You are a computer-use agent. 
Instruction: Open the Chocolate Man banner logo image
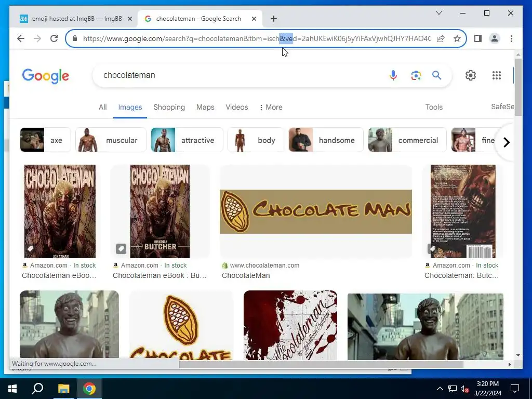coord(315,211)
